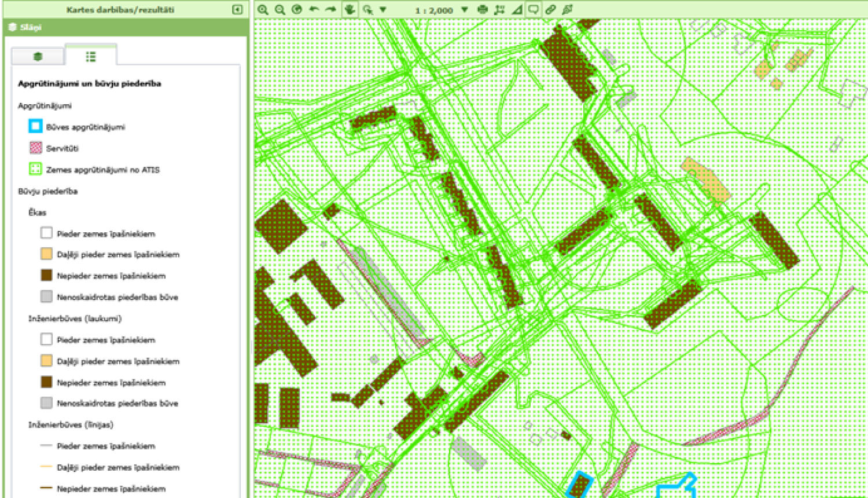Image resolution: width=868 pixels, height=498 pixels.
Task: Zoom to full map extent globe icon
Action: coord(297,10)
